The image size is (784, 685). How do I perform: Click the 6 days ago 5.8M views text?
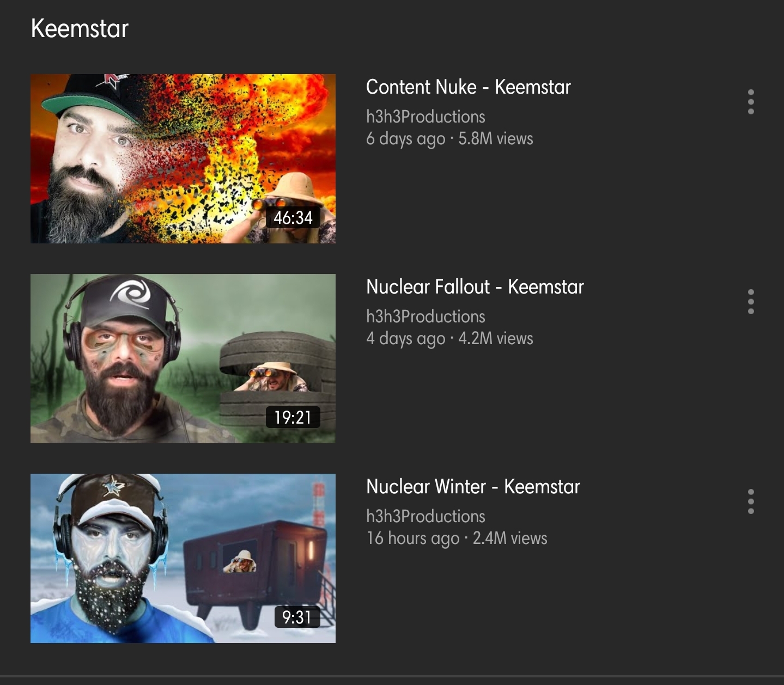pyautogui.click(x=449, y=139)
